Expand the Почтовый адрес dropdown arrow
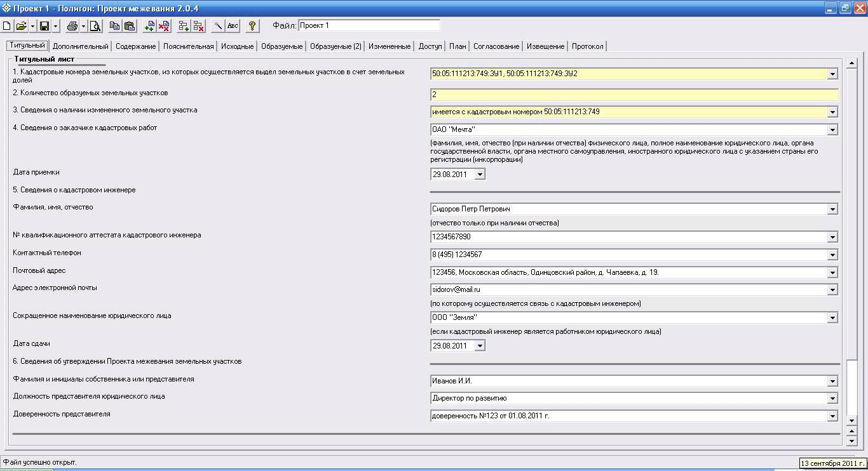 832,273
